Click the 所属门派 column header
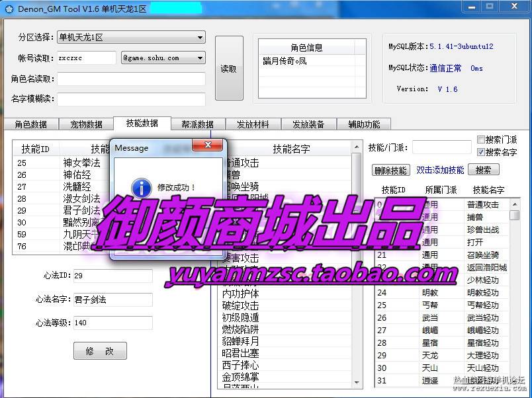This screenshot has width=532, height=398. (441, 190)
